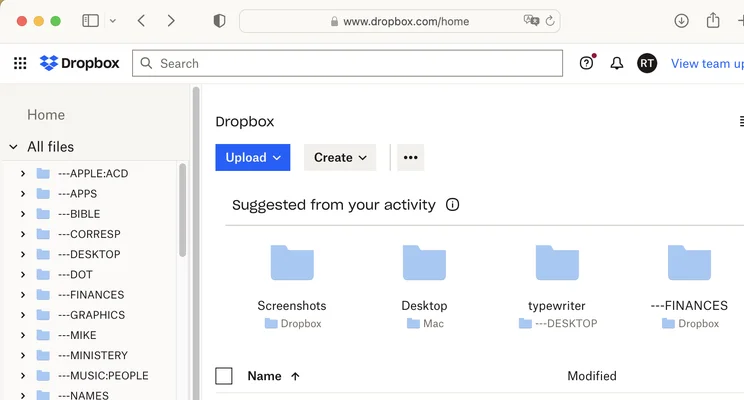Open Safari downloads icon
This screenshot has height=400, width=744.
pos(681,21)
